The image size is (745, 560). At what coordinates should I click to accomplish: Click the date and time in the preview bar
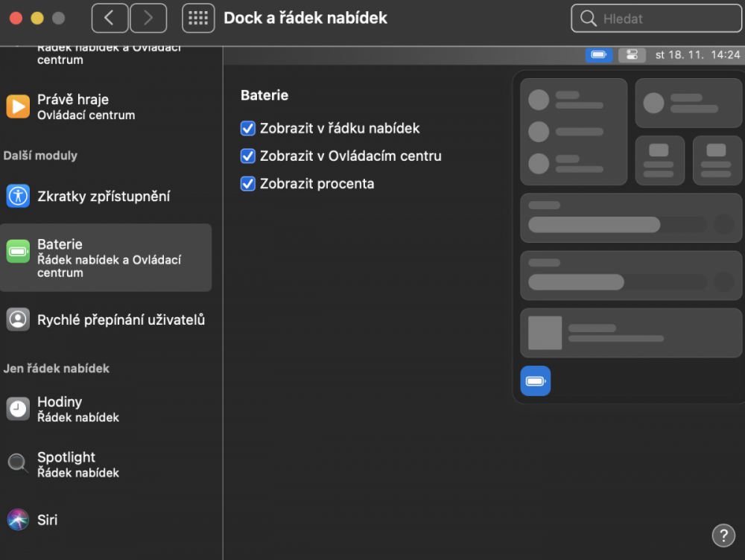tap(697, 54)
